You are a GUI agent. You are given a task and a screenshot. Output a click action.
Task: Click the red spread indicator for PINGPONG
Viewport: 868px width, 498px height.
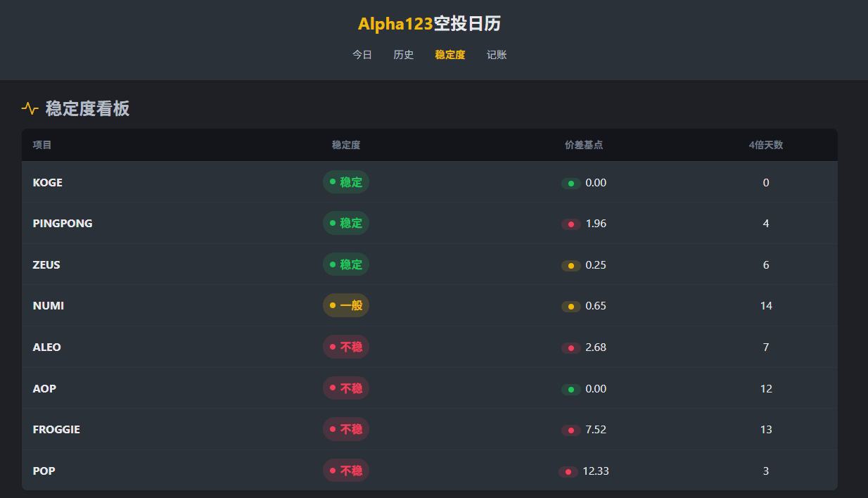(570, 224)
